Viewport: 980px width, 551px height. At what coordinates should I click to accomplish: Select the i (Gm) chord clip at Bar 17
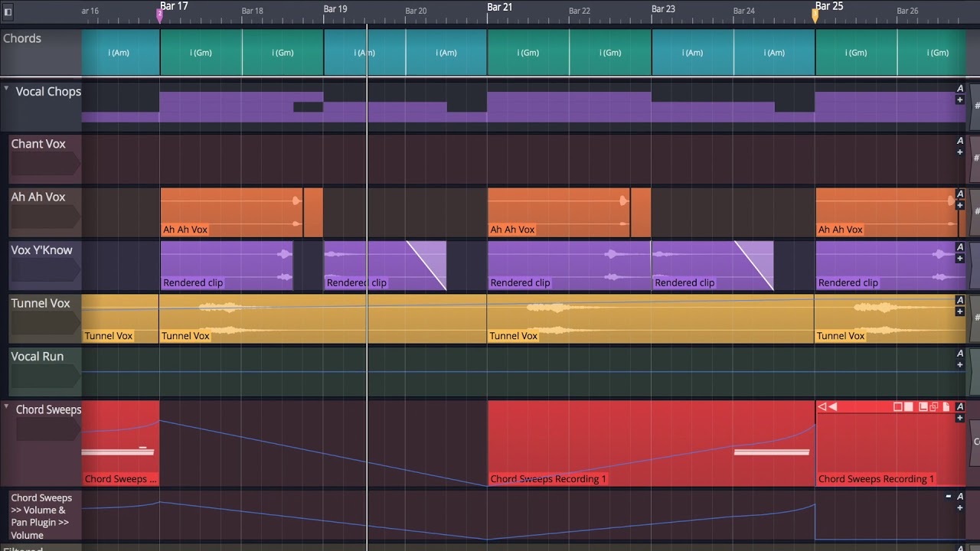coord(201,52)
